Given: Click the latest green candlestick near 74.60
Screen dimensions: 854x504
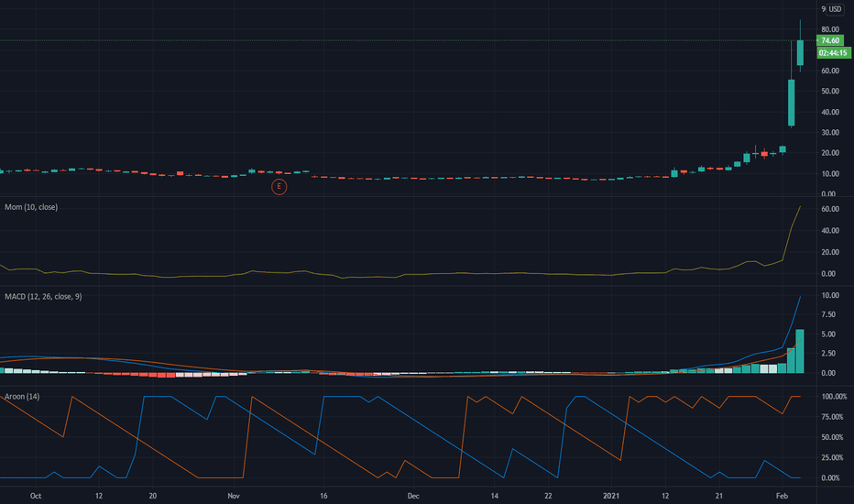Looking at the screenshot, I should (800, 53).
